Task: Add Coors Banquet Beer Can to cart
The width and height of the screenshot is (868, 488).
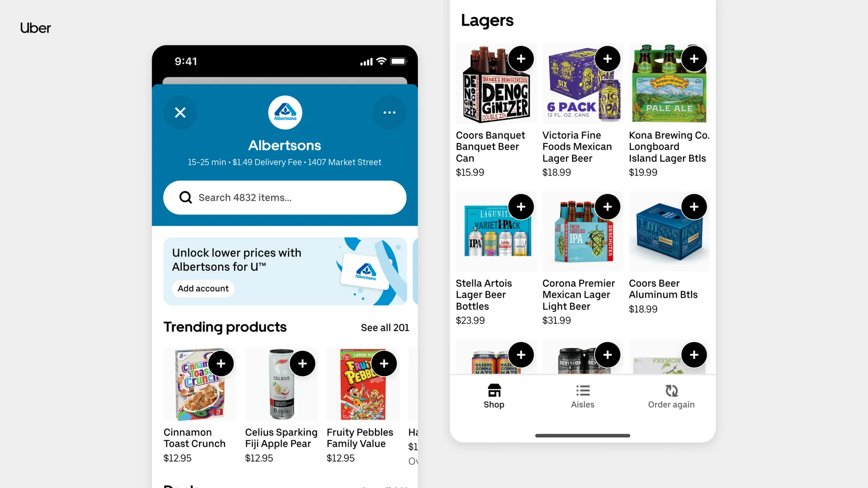Action: coord(521,59)
